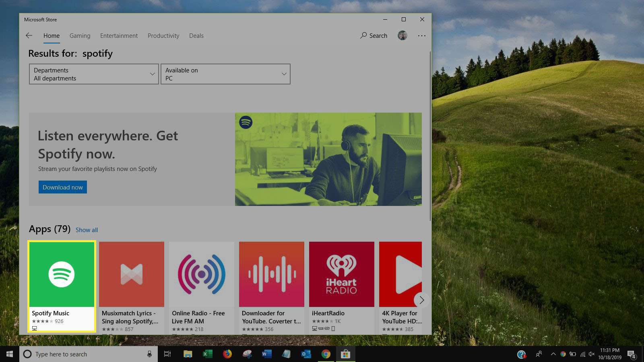Switch to the Gaming tab

80,36
